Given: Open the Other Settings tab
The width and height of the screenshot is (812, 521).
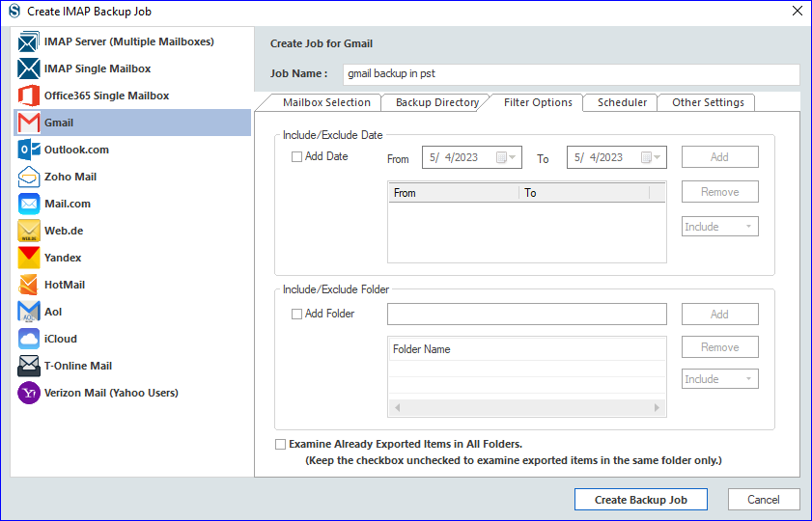Looking at the screenshot, I should point(708,102).
